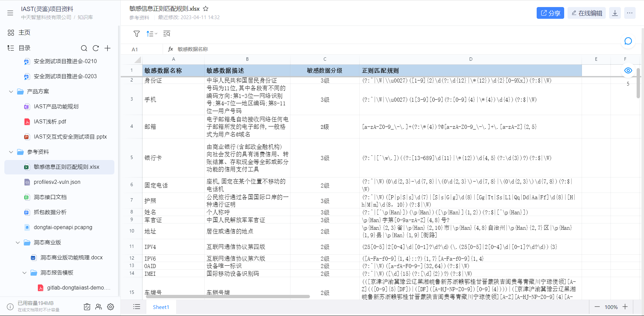Viewport: 644px width, 316px height.
Task: Click the 在线编辑 online edit button
Action: [x=587, y=13]
